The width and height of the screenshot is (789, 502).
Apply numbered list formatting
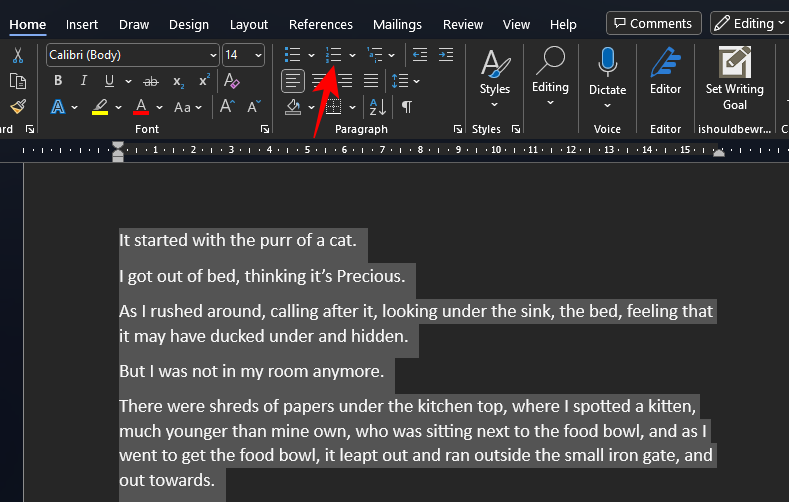(x=333, y=55)
